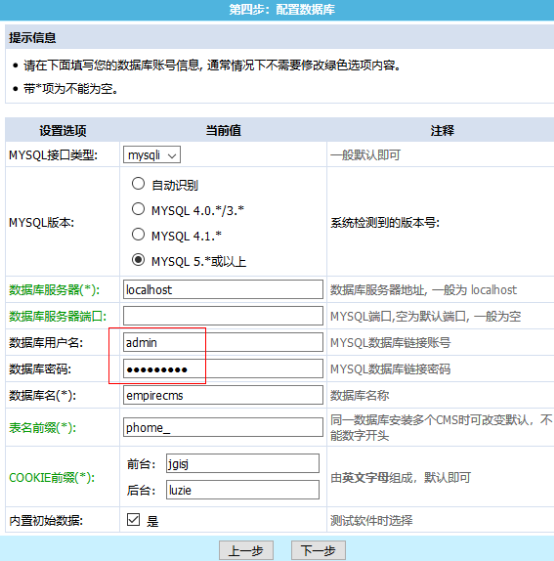Click the database password field

(x=223, y=369)
